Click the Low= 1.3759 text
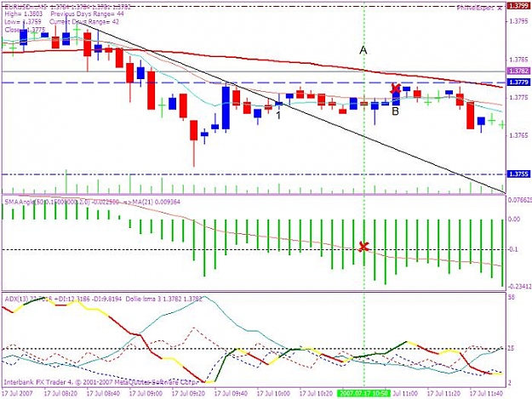 point(23,22)
